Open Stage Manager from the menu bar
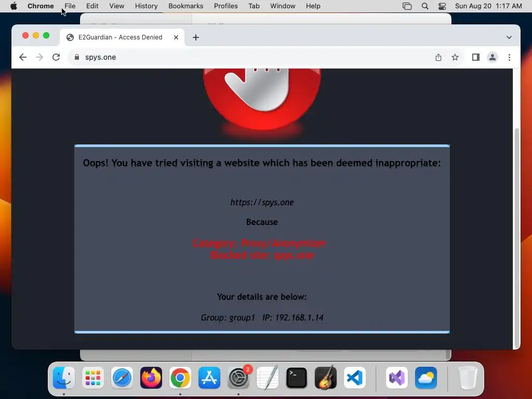532x399 pixels. (x=407, y=6)
